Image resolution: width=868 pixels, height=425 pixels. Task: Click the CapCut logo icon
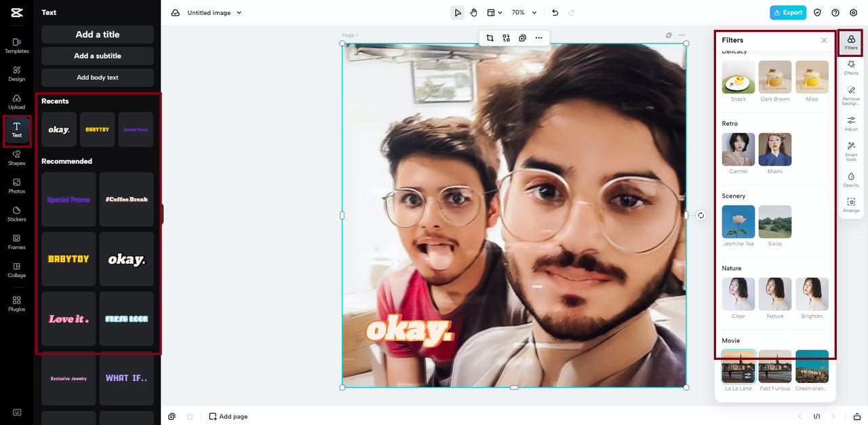point(17,13)
